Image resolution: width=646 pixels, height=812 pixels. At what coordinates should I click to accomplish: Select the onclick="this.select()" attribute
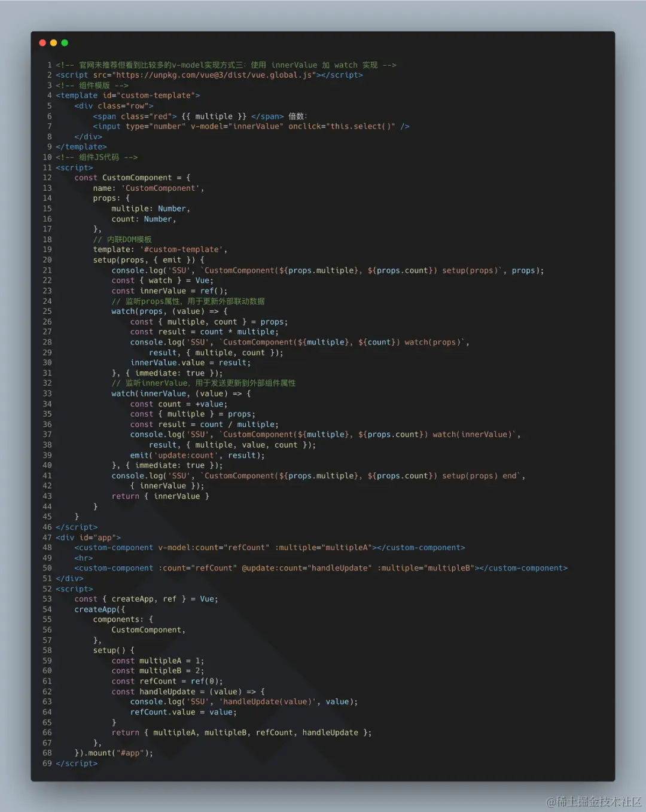342,127
